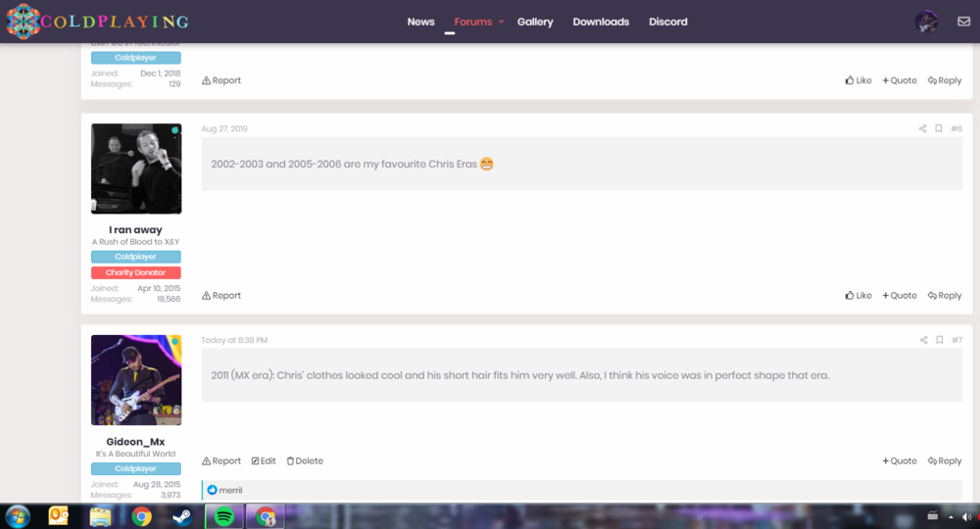This screenshot has width=980, height=529.
Task: Open the Aug 27, 2019 post date link
Action: click(x=224, y=128)
